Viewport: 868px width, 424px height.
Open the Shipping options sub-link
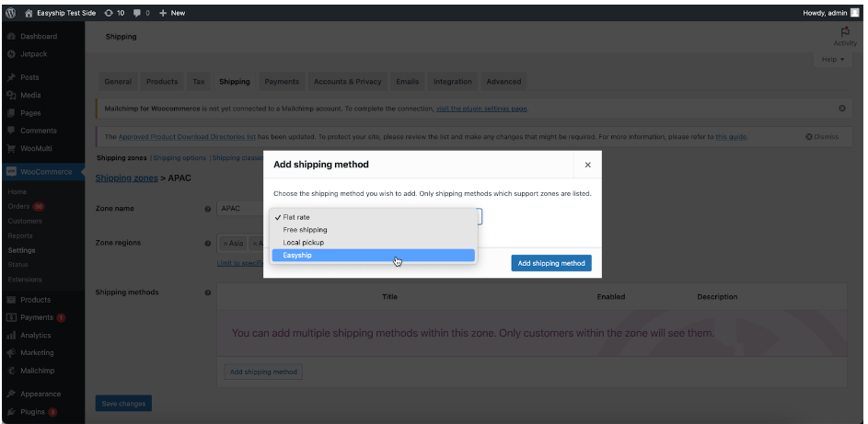coord(179,158)
